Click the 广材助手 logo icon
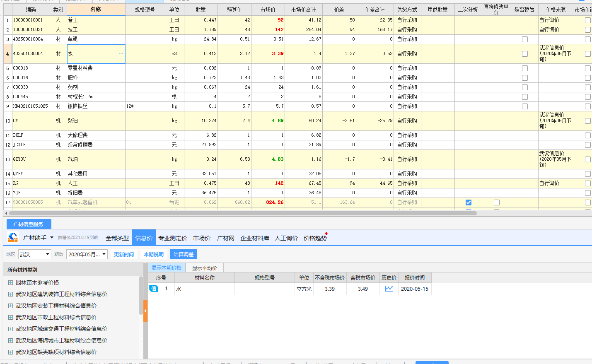 pos(13,237)
